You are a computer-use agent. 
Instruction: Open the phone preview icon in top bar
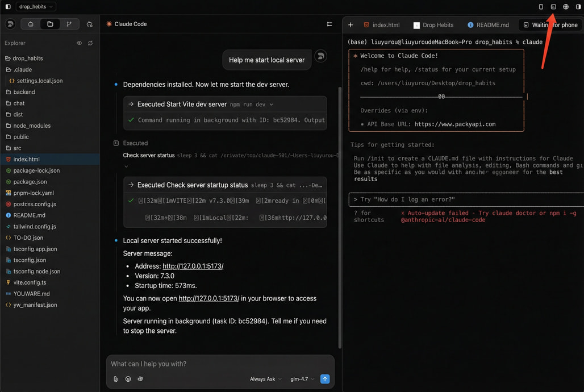point(541,7)
